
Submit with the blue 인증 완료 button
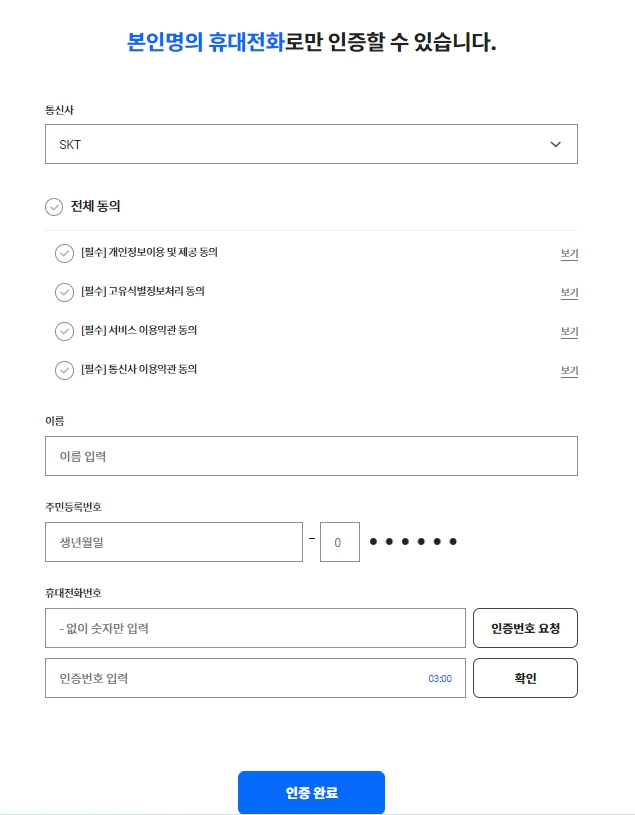tap(311, 792)
